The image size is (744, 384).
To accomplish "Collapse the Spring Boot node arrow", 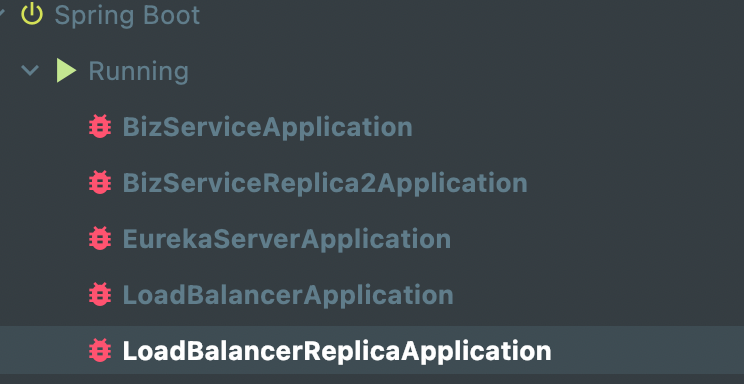I will click(2, 15).
